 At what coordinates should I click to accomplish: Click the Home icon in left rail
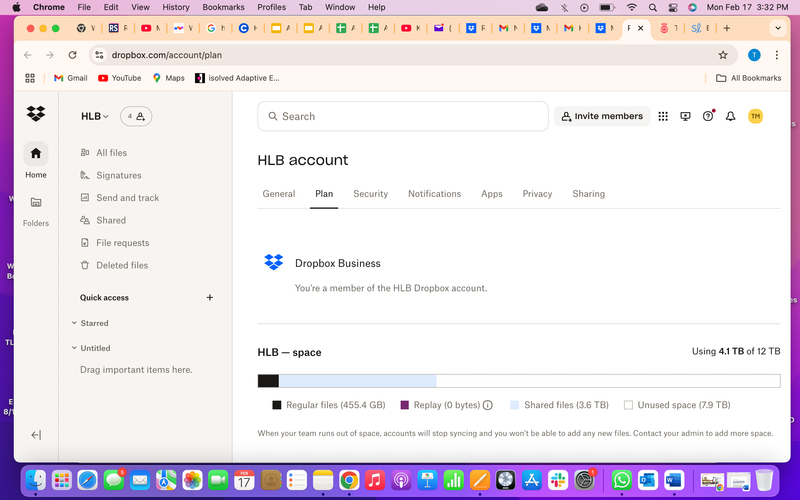click(36, 154)
